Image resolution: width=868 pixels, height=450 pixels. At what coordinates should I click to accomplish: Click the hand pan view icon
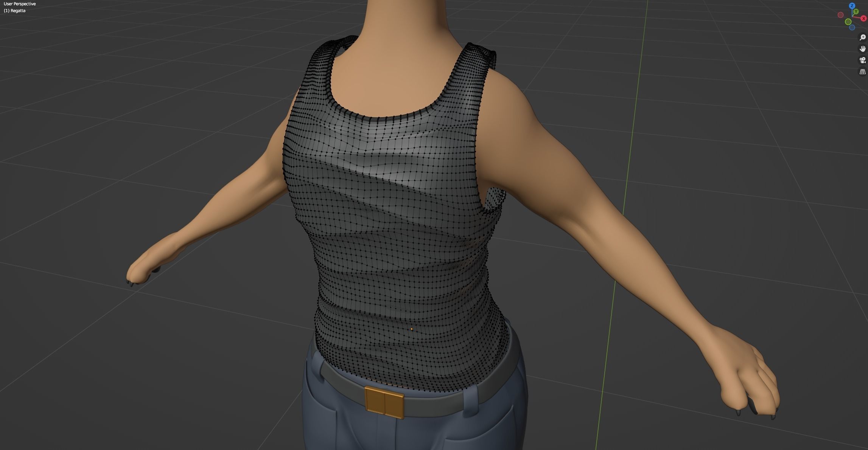tap(863, 49)
